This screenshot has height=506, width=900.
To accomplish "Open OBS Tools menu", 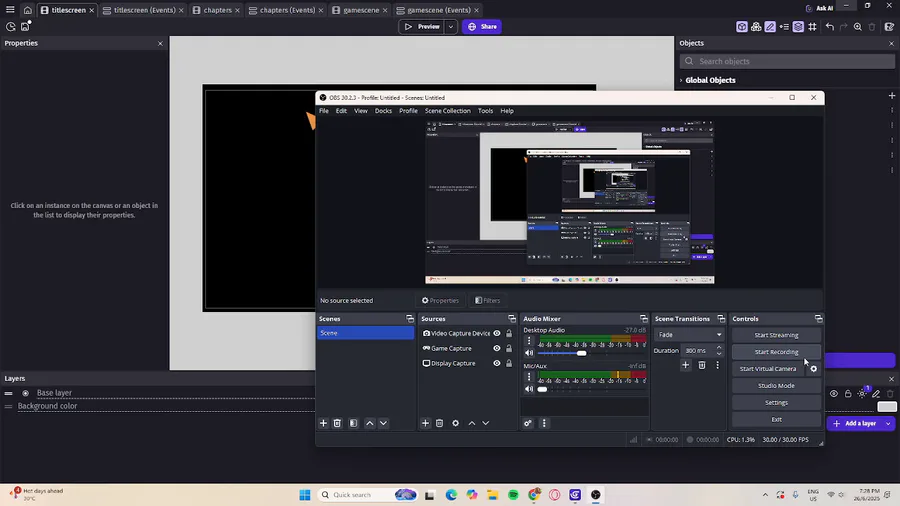I will pos(486,111).
